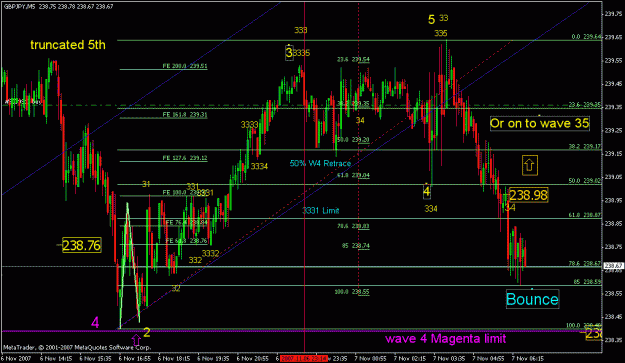Click the '6 Nov 14:15' time axis label
This screenshot has height=363, width=625.
[56, 359]
